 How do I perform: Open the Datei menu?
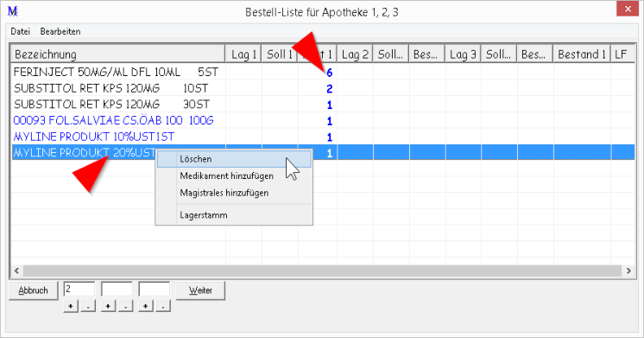[20, 31]
